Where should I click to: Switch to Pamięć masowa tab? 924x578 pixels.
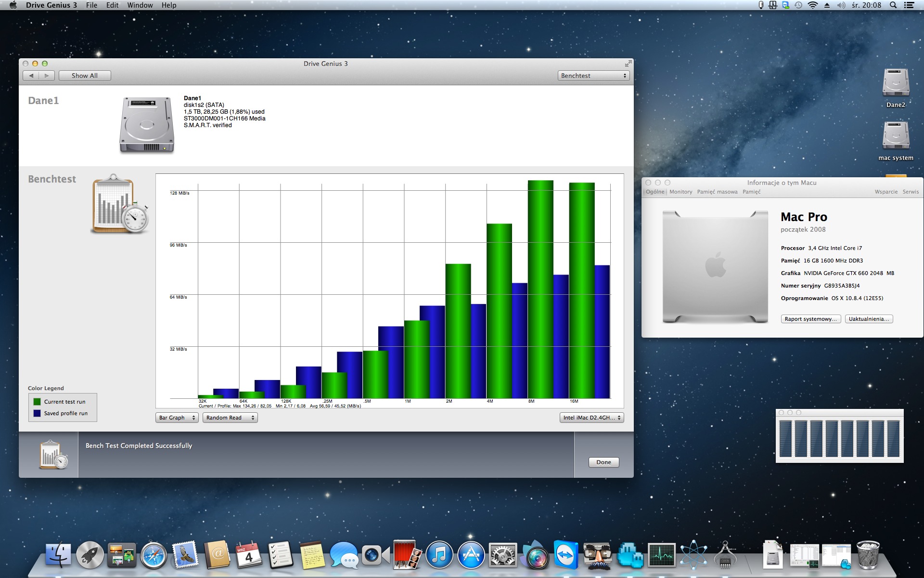717,192
